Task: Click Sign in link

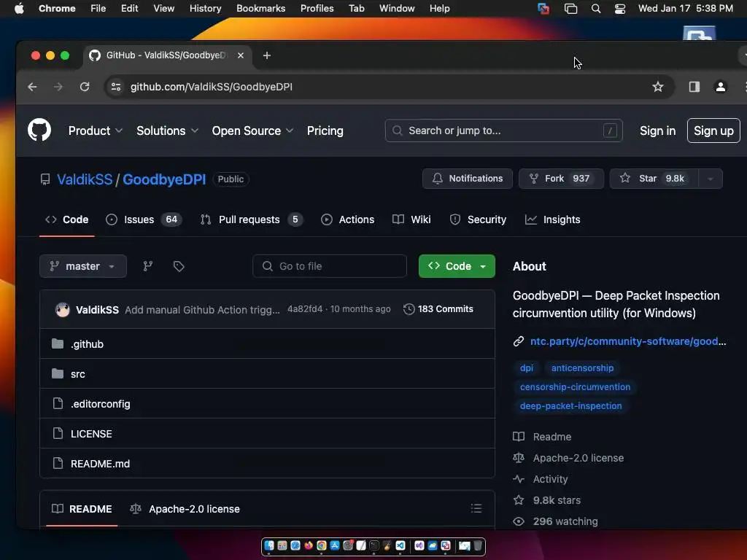Action: 657,131
